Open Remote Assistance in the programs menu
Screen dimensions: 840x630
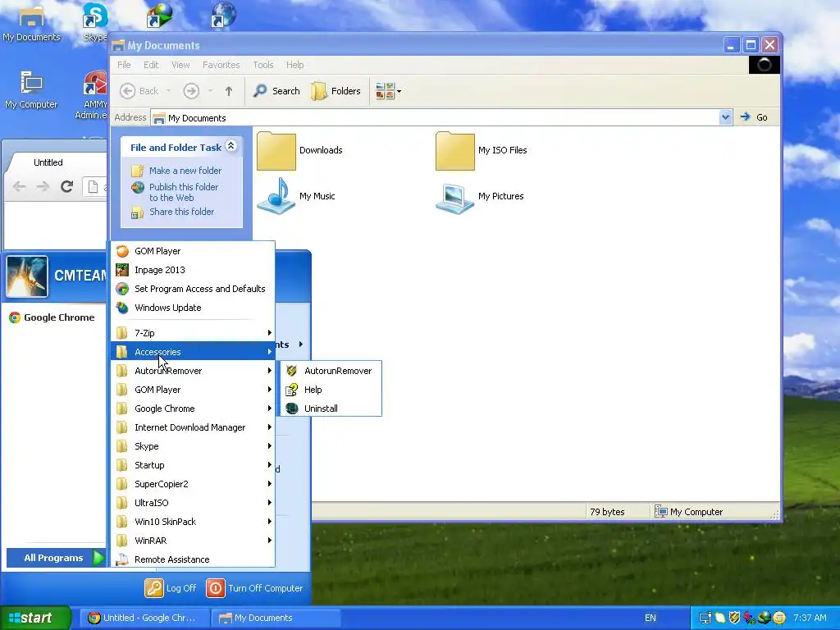pyautogui.click(x=193, y=559)
